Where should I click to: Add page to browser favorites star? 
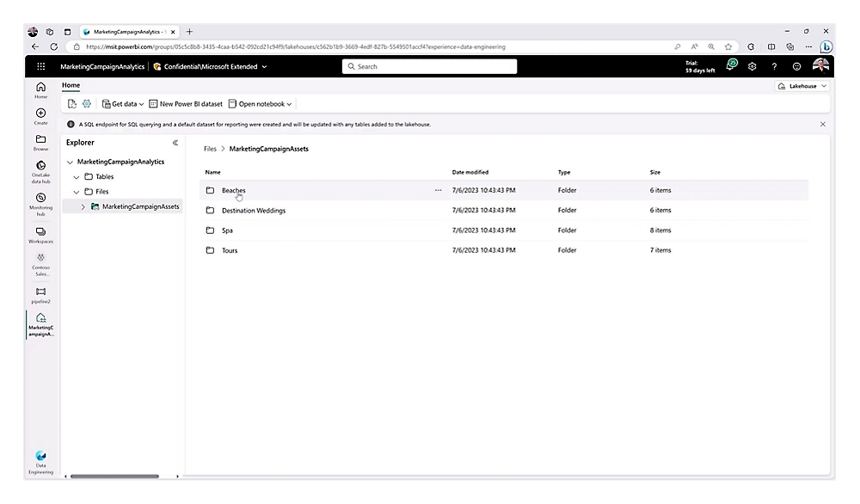point(728,47)
